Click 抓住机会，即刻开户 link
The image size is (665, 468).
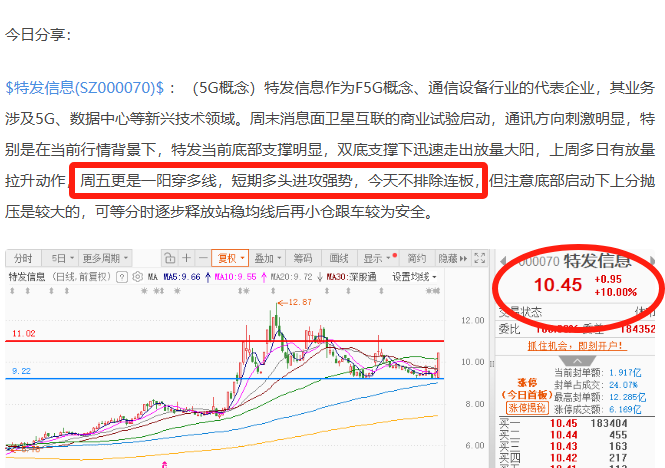click(x=576, y=346)
